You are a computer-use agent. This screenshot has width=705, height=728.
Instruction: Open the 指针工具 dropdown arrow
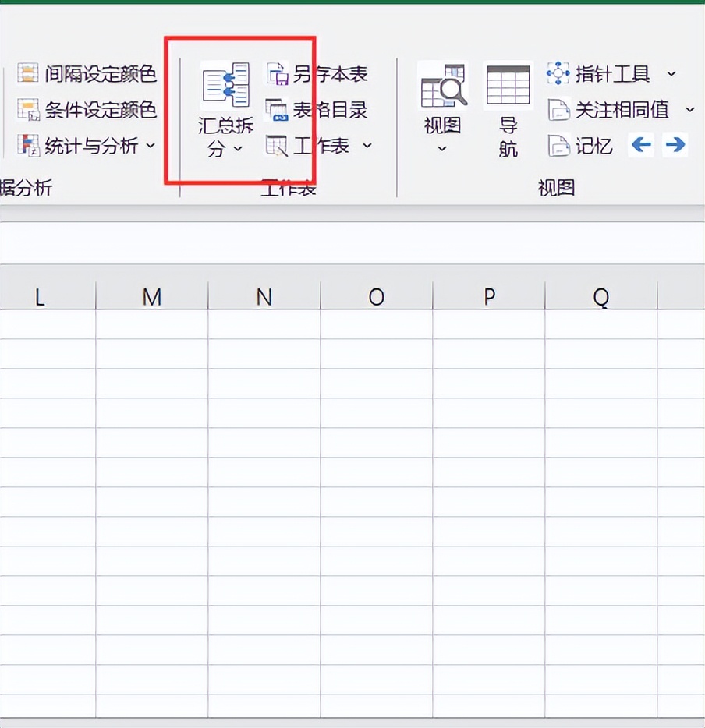tap(671, 74)
